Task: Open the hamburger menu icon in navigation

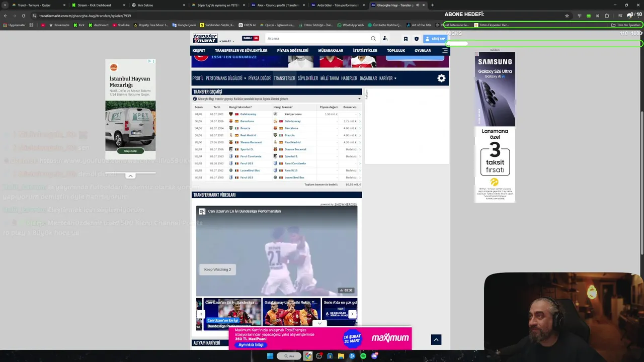Action: (445, 51)
